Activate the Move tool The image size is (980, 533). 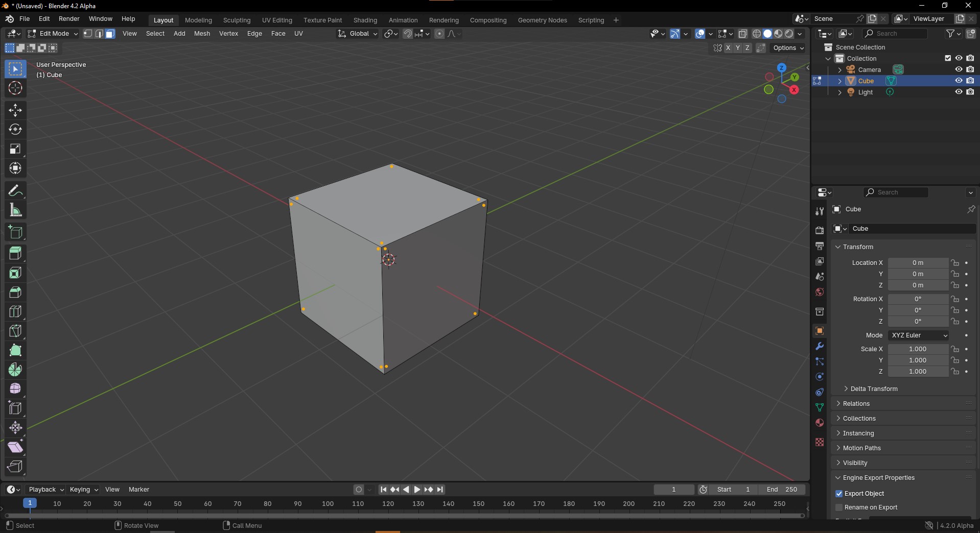[x=15, y=110]
